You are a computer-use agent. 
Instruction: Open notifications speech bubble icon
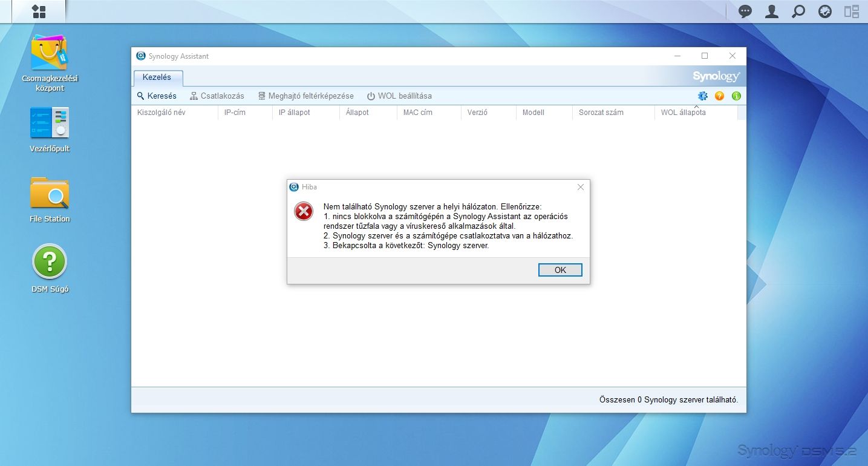[745, 11]
